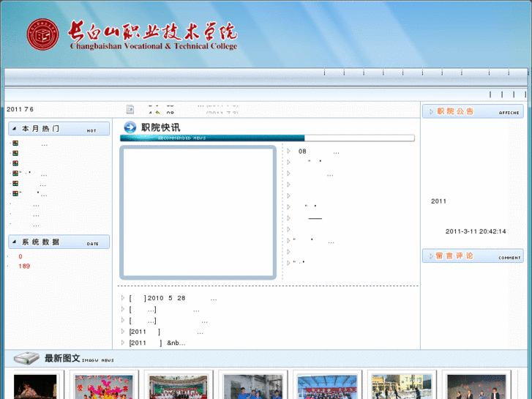532x399 pixels.
Task: Open the news item starting with 08
Action: click(318, 152)
